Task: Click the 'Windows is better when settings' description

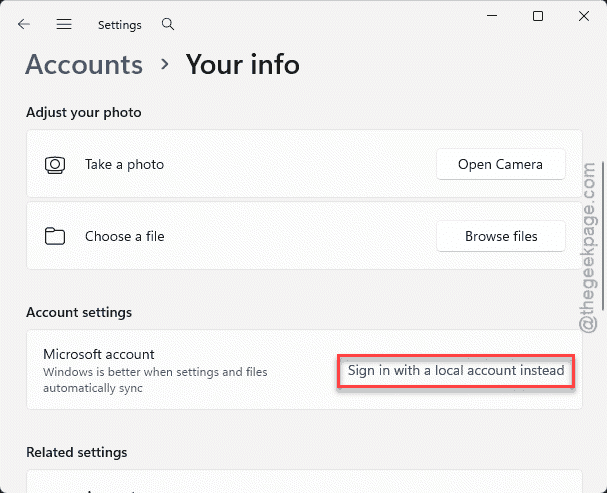Action: tap(155, 380)
